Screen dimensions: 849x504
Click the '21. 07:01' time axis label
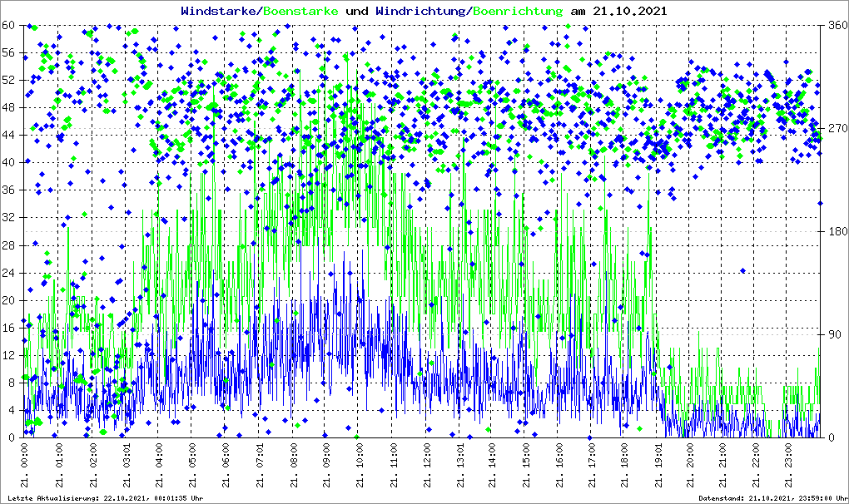click(x=260, y=465)
